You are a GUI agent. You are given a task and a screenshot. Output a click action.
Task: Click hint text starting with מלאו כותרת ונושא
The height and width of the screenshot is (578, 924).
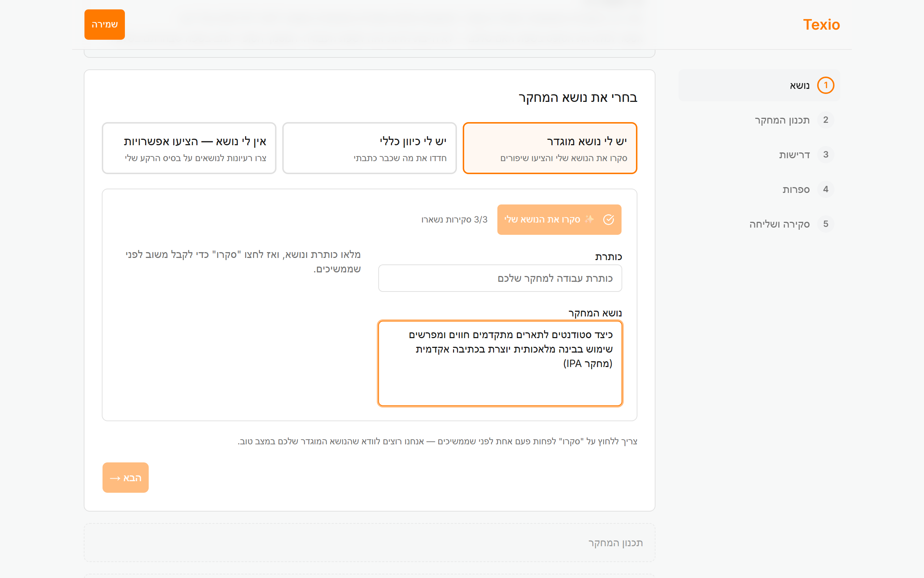(243, 262)
